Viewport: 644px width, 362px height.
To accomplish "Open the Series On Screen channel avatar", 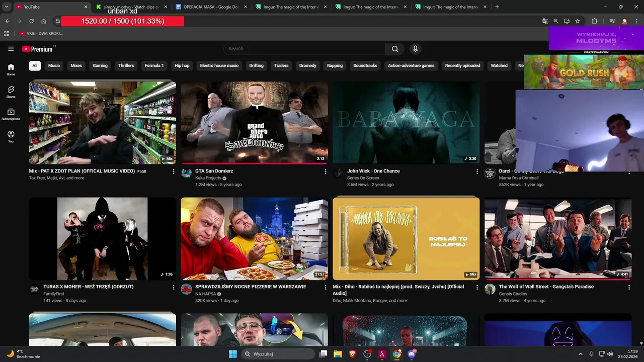I will (x=339, y=173).
